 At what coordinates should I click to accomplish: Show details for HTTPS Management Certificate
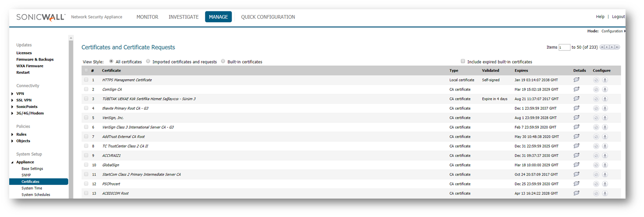576,80
